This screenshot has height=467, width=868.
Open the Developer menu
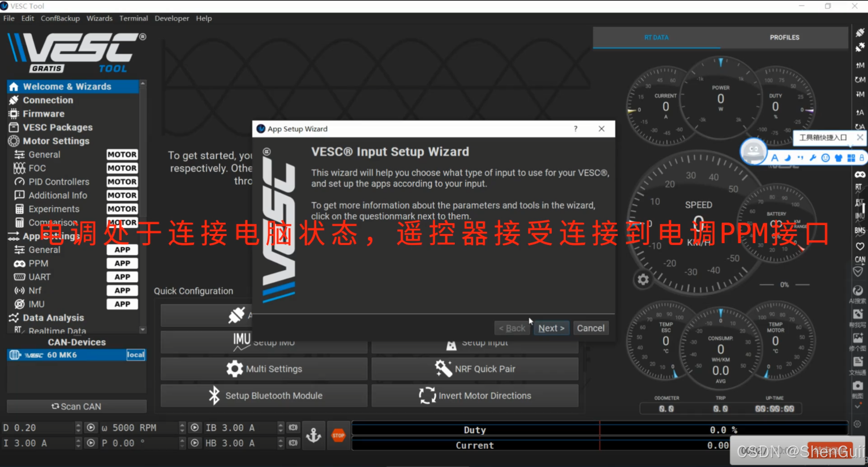tap(172, 18)
